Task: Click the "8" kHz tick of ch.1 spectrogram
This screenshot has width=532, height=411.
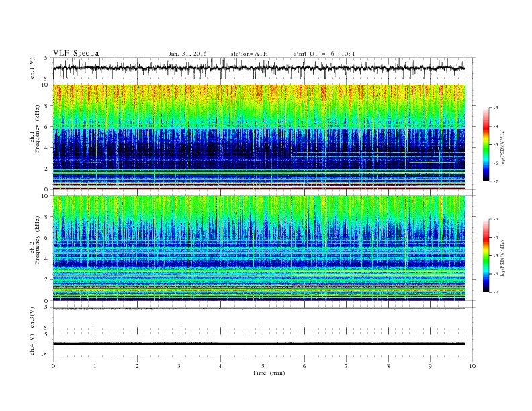Action: click(47, 106)
